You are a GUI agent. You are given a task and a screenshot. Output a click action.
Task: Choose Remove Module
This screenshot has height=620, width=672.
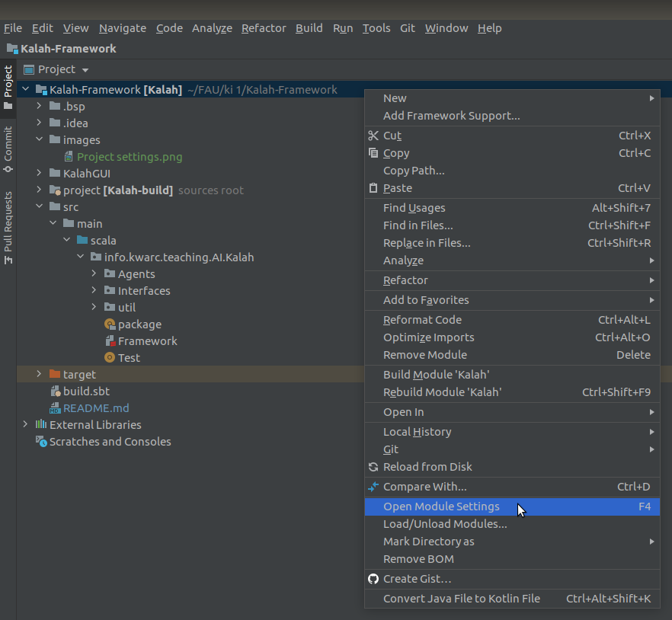click(x=512, y=355)
